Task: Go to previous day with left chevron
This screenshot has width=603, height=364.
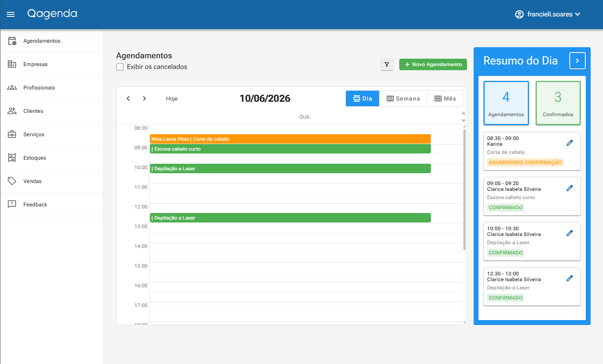Action: click(128, 98)
